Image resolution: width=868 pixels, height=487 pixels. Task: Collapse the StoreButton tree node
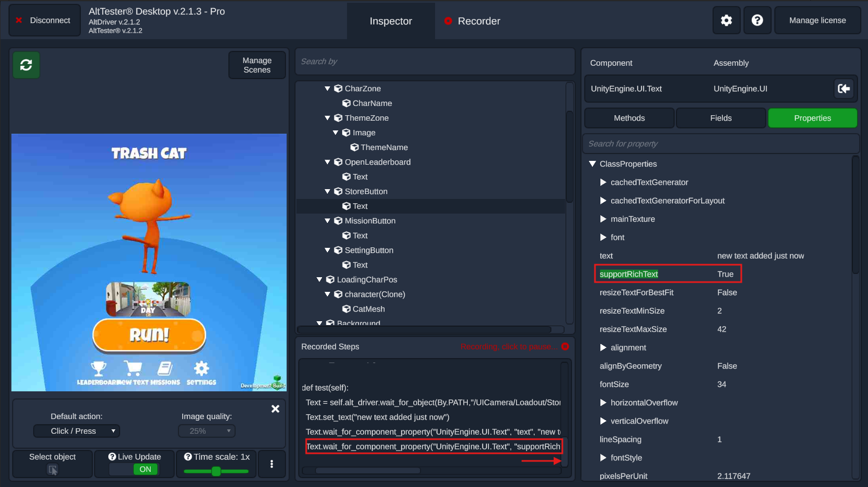pos(327,191)
